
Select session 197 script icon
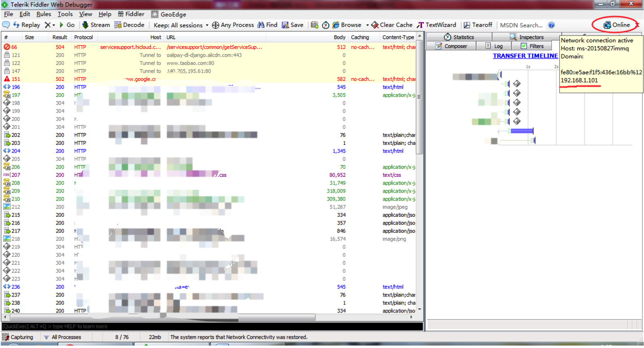[x=7, y=95]
